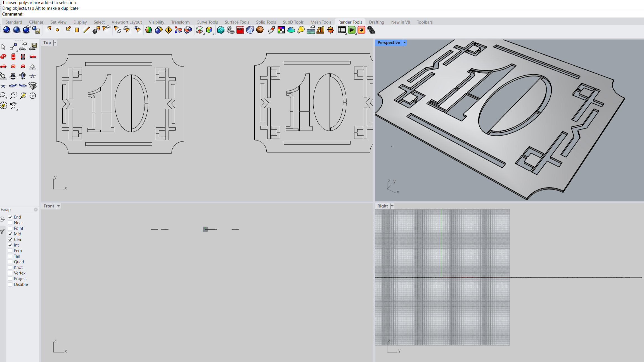Open the Drafting toolbar tab
Screen dimensions: 644x362
(x=376, y=22)
